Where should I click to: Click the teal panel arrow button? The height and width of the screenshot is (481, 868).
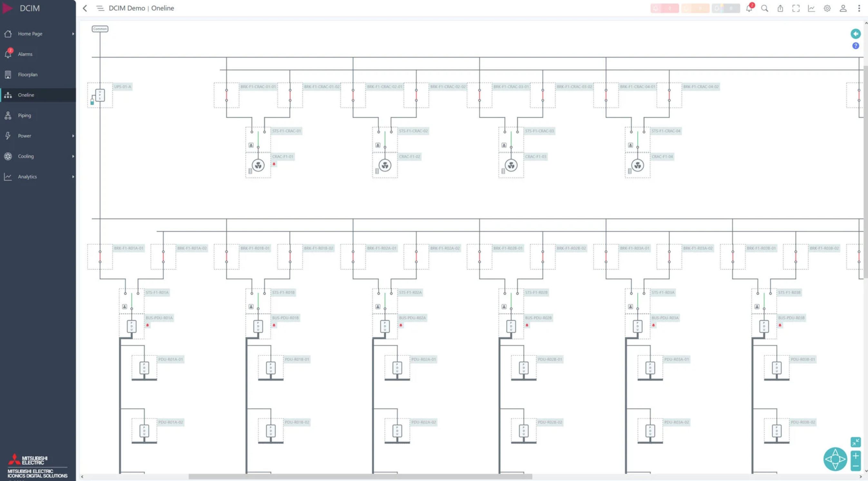[x=855, y=34]
